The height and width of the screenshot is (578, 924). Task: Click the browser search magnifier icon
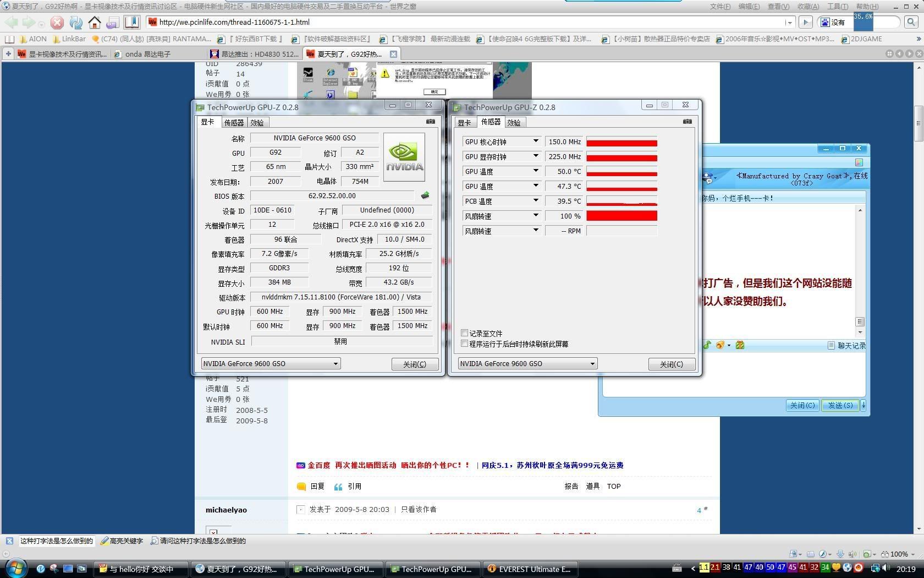click(x=911, y=22)
